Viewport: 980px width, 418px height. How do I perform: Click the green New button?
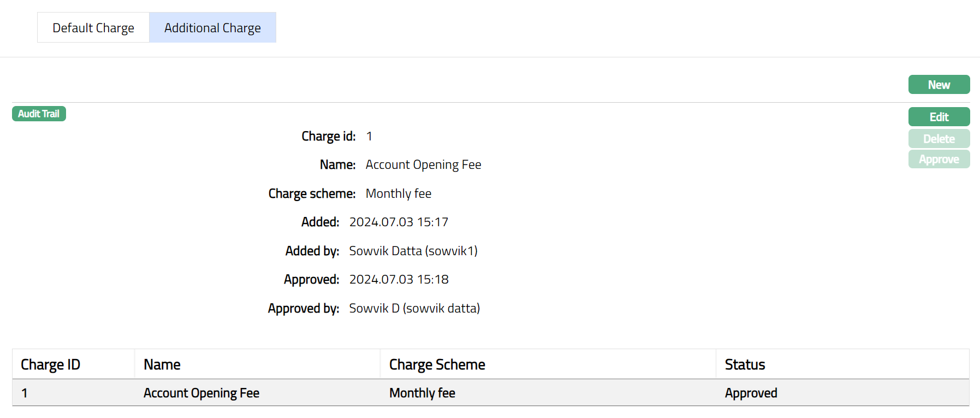pyautogui.click(x=939, y=85)
